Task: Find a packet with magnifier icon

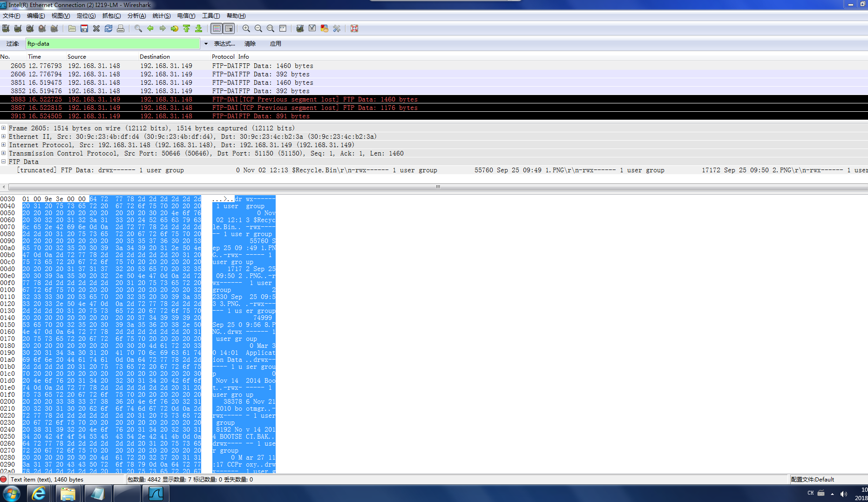Action: coord(138,28)
